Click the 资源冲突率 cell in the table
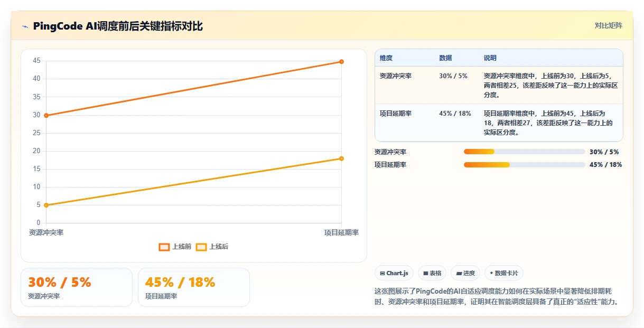 (x=396, y=76)
